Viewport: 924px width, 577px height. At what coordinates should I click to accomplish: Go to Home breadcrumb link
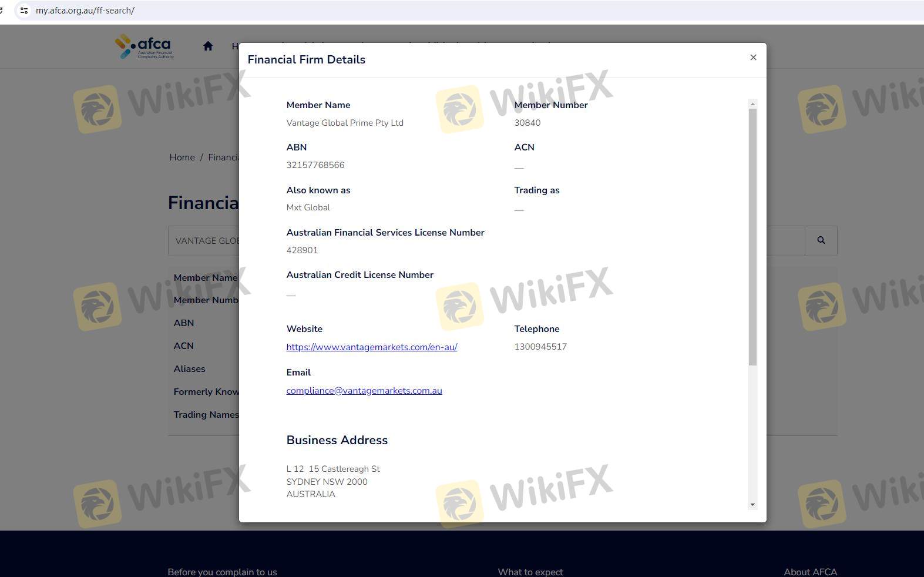[182, 157]
